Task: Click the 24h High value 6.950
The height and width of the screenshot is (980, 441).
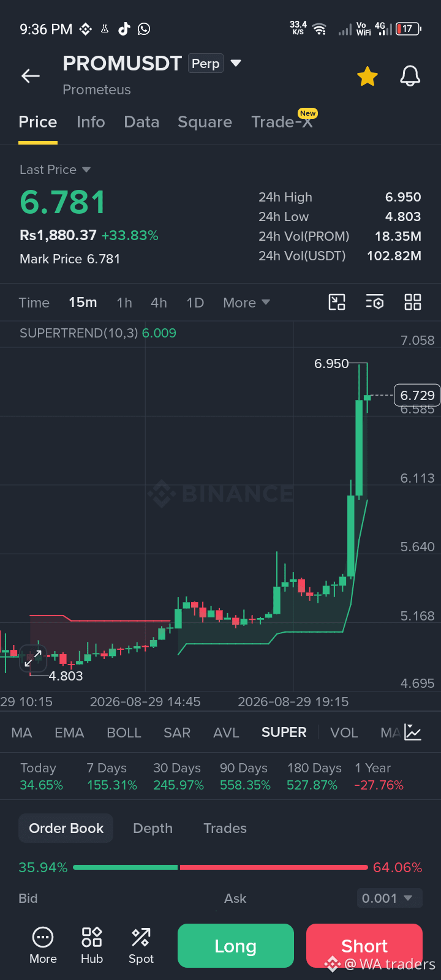Action: click(x=403, y=197)
